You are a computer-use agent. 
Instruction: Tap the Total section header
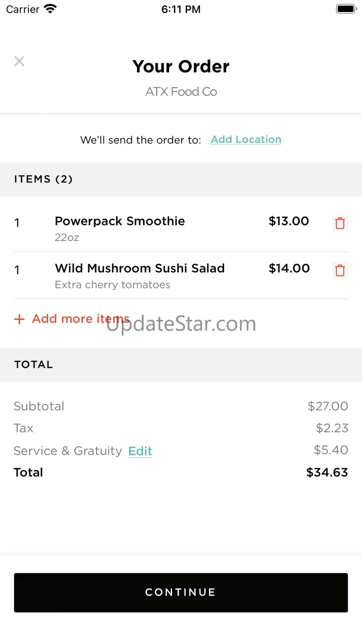pos(34,364)
